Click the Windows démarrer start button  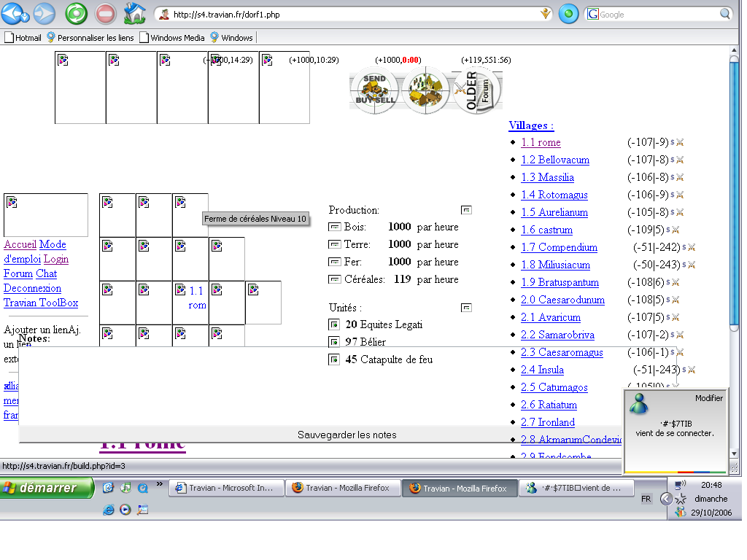pos(47,488)
